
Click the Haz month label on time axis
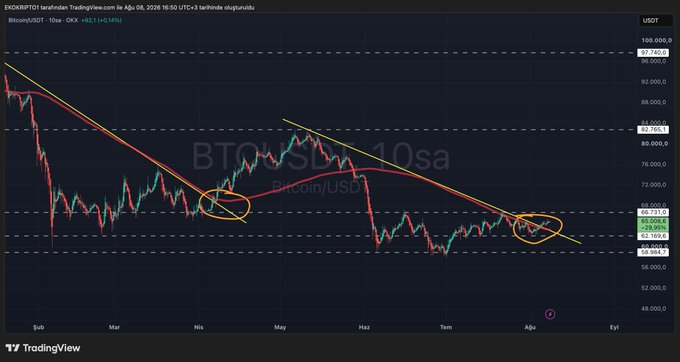(x=365, y=327)
